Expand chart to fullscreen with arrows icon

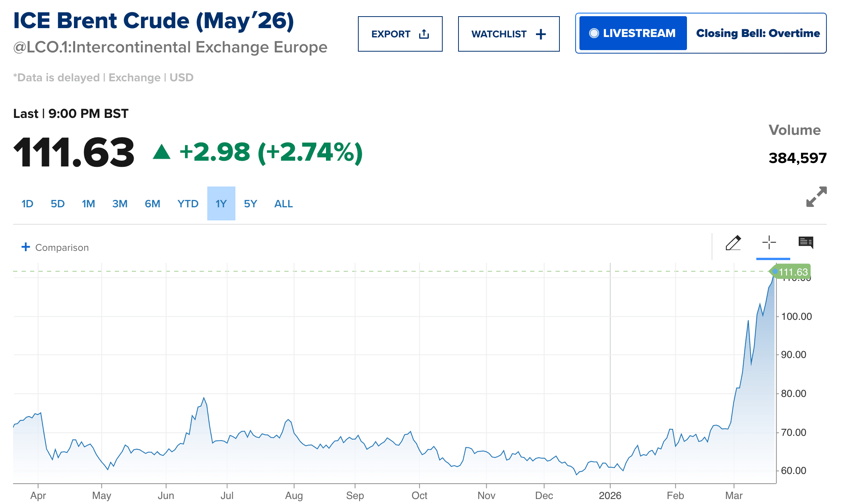pos(816,197)
